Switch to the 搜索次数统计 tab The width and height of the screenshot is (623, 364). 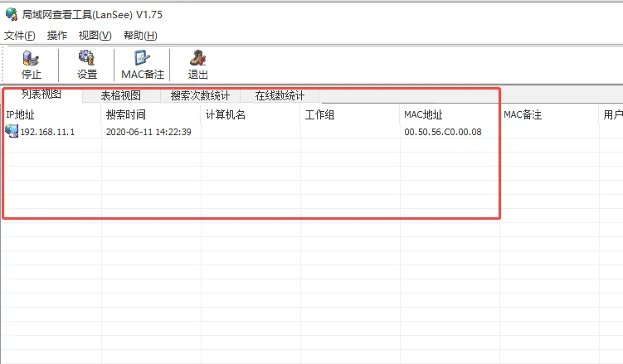[200, 95]
